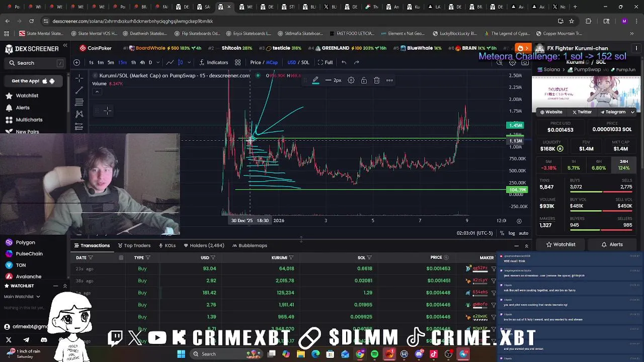Click the buys vs sells progress bar
The width and height of the screenshot is (644, 362).
pos(601,192)
